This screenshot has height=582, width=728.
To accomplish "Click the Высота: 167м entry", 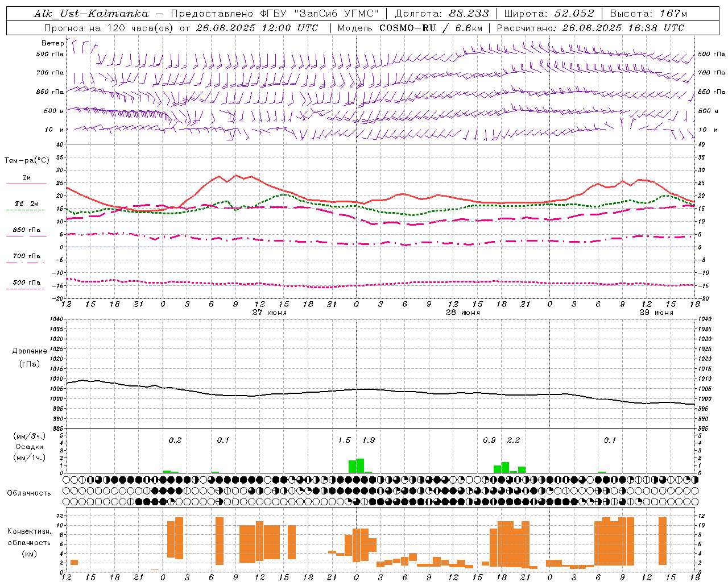I will pos(648,14).
